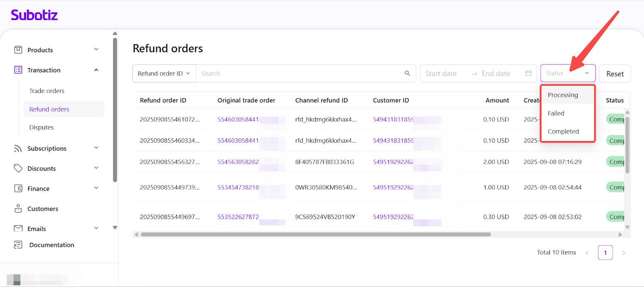Collapse the Transaction menu section
The height and width of the screenshot is (287, 644).
click(96, 70)
